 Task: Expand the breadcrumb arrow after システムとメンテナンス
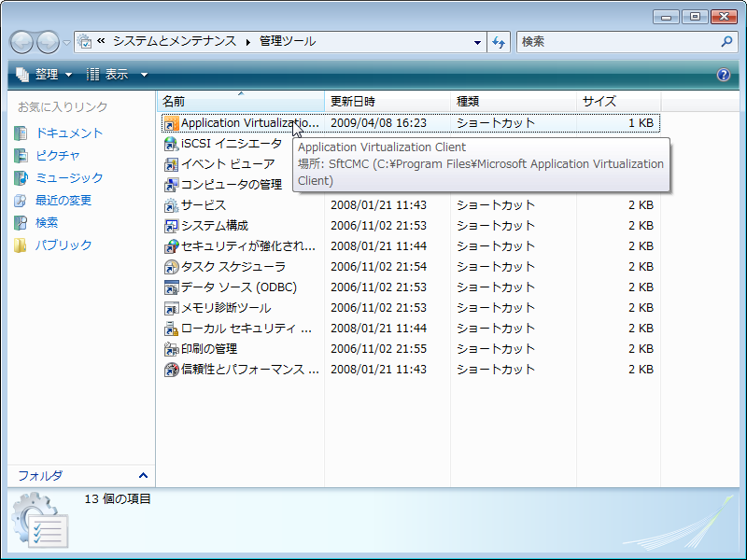248,42
